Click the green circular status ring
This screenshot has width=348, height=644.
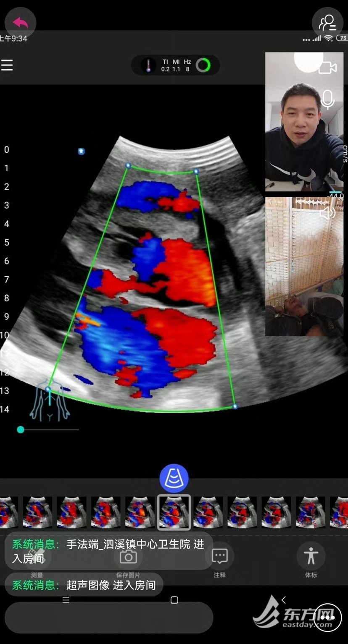pyautogui.click(x=203, y=65)
